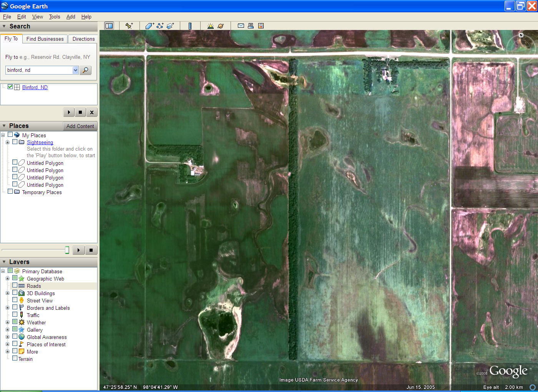Switch to Directions tab
The image size is (538, 392).
point(83,39)
